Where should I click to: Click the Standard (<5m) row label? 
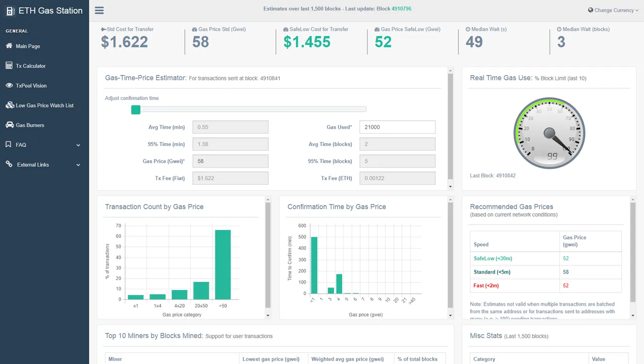click(492, 272)
